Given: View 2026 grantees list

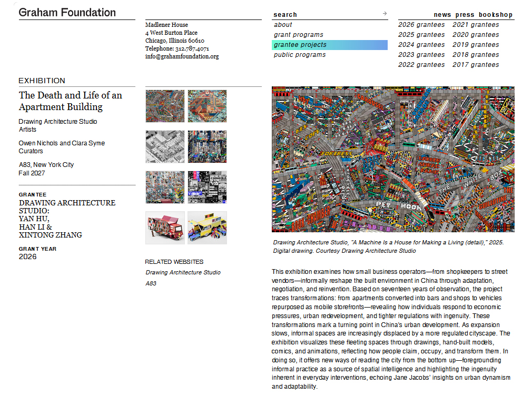Looking at the screenshot, I should coord(421,25).
